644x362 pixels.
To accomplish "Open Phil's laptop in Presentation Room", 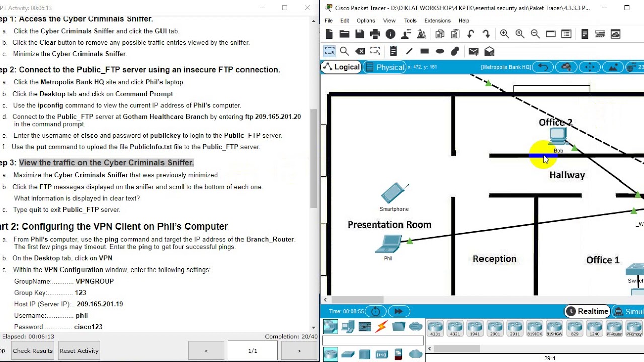I will pyautogui.click(x=388, y=245).
